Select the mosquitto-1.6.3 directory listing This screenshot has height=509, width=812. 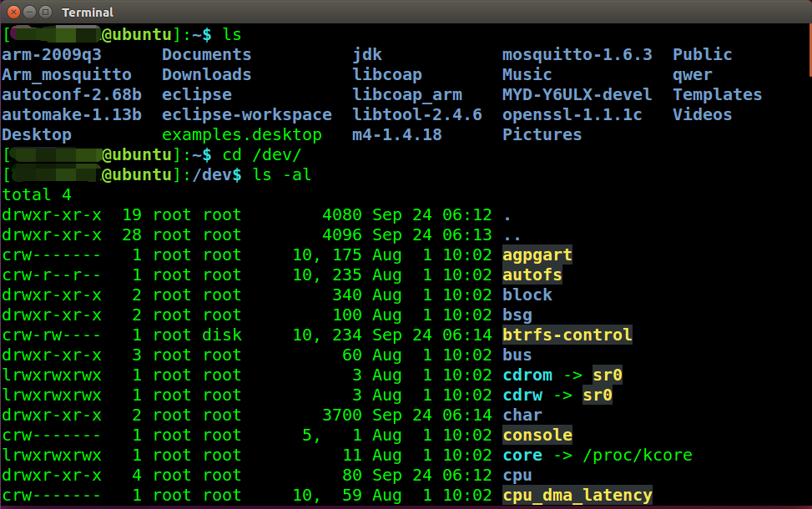[x=577, y=53]
